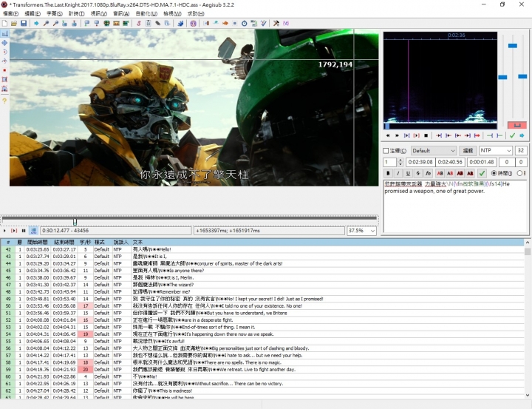This screenshot has width=532, height=409.
Task: Set primary color with first AB button
Action: click(440, 173)
